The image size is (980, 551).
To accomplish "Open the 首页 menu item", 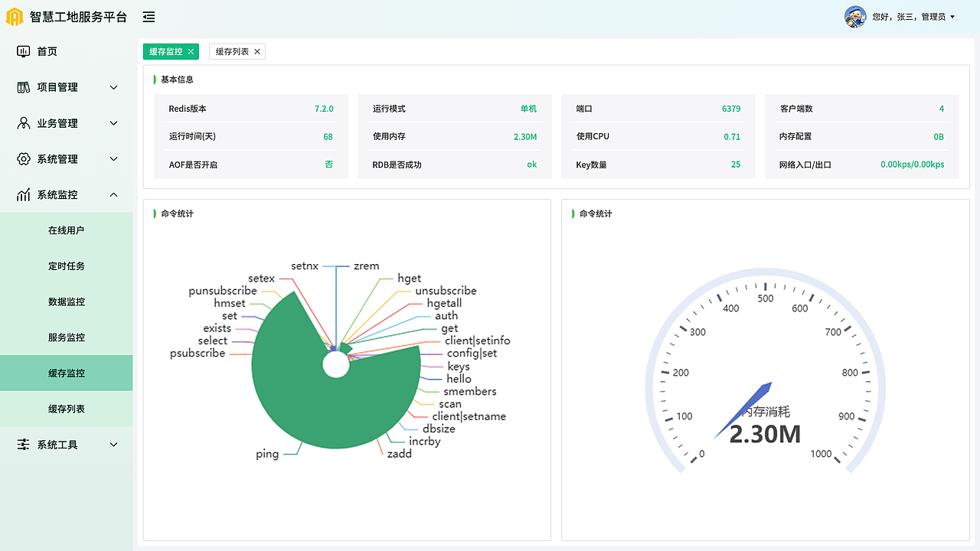I will point(66,51).
